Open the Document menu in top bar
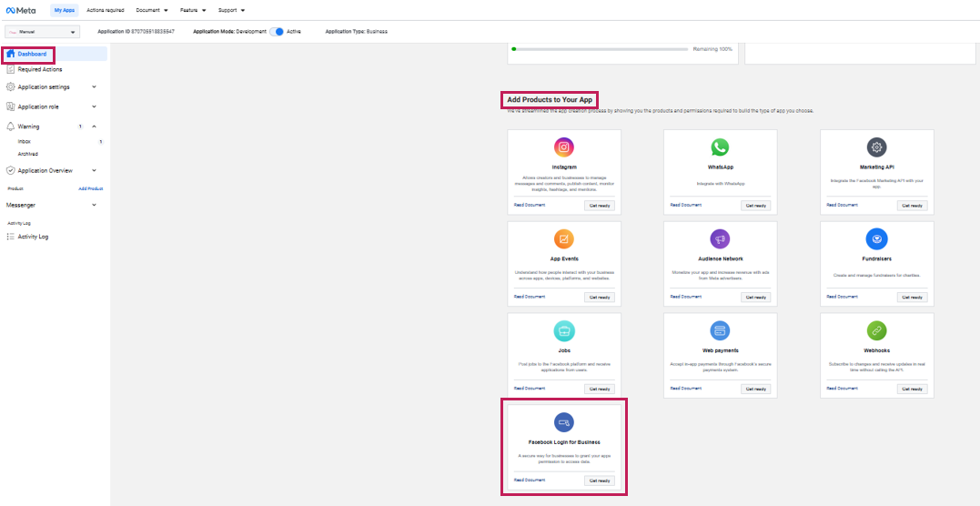The width and height of the screenshot is (980, 506). [152, 10]
